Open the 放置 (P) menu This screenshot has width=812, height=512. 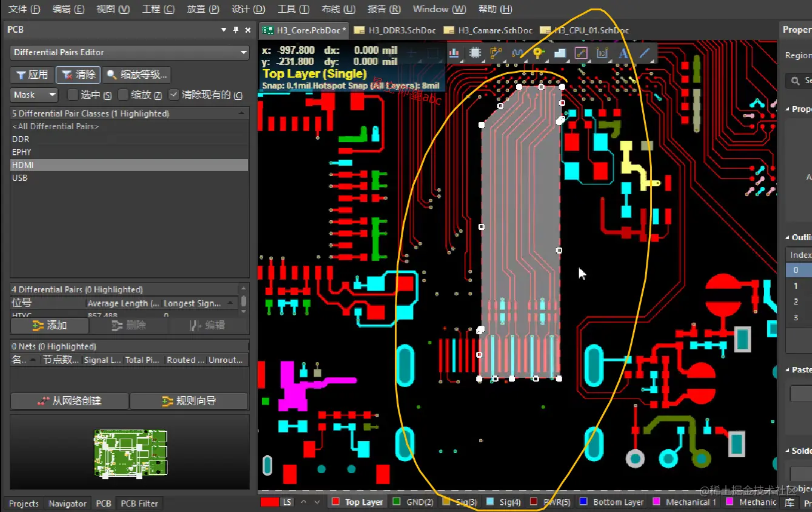(x=203, y=9)
